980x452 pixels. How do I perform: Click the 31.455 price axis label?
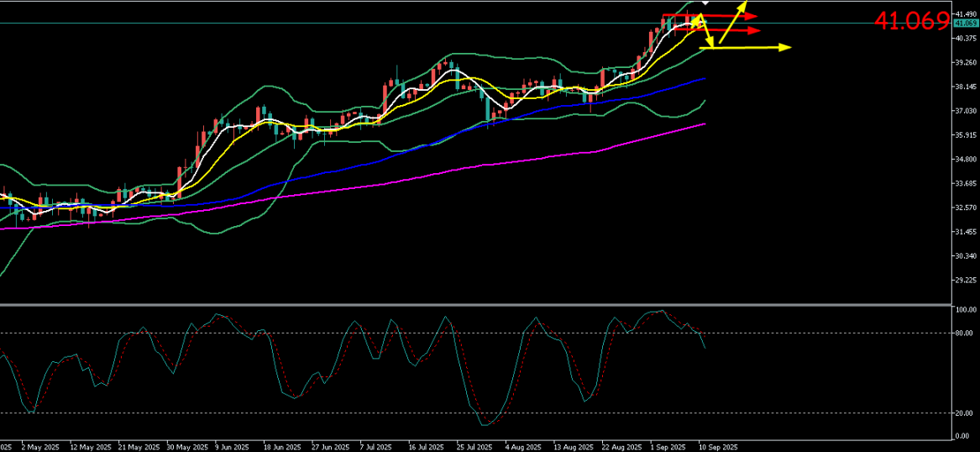point(967,232)
